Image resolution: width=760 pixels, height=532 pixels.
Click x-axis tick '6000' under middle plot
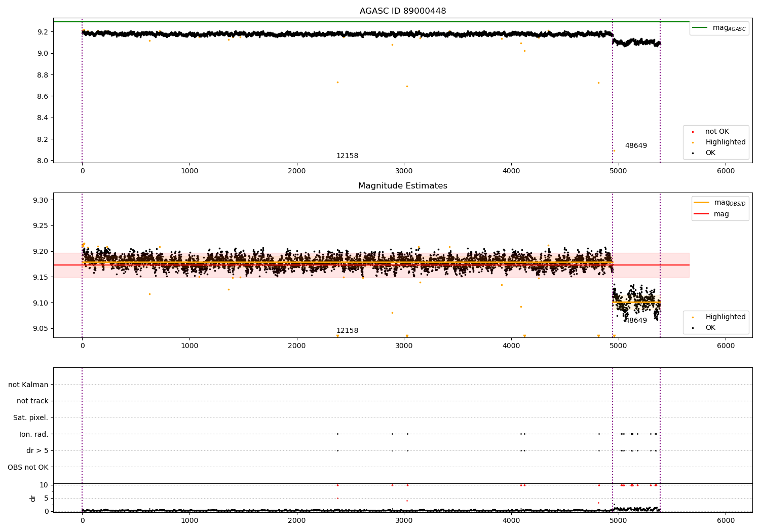point(726,346)
